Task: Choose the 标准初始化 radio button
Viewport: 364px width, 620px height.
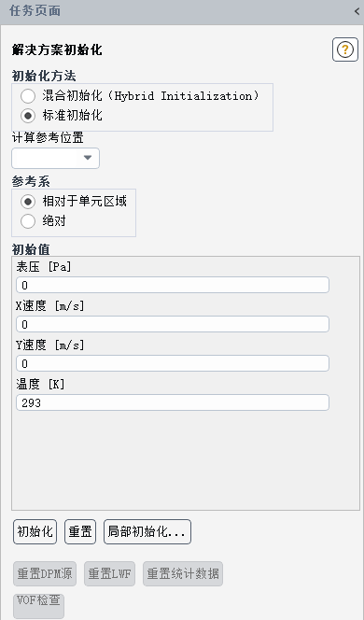Action: pos(28,116)
